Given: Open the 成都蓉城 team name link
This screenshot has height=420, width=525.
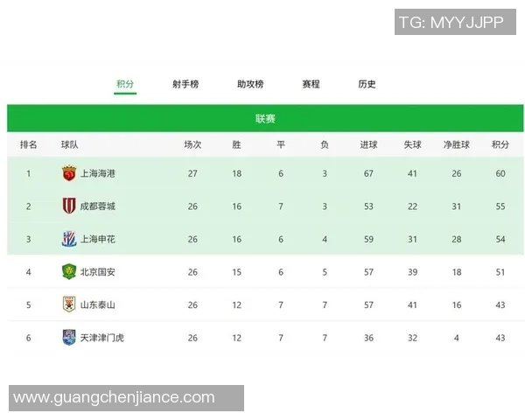Looking at the screenshot, I should coord(97,206).
